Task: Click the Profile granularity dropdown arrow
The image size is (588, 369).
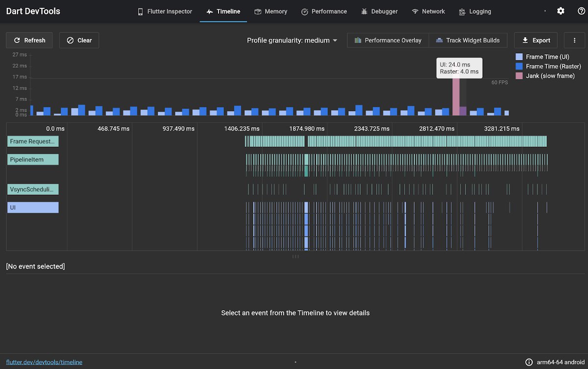Action: point(335,41)
